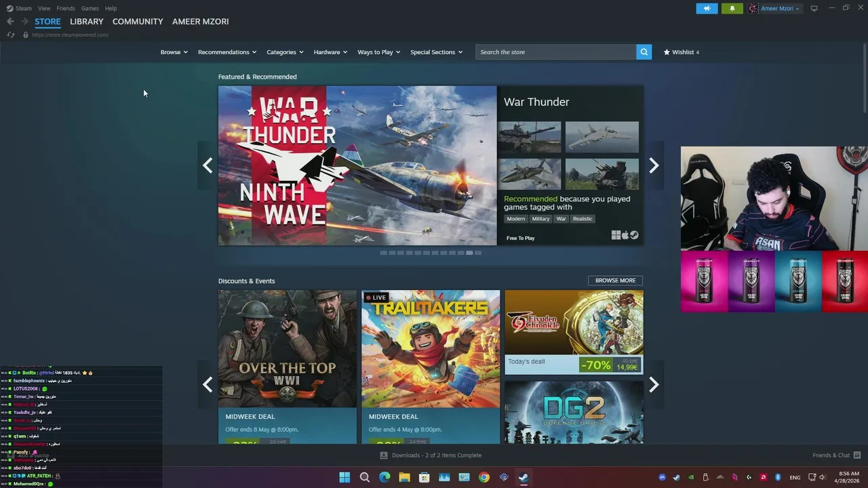Screen dimensions: 868x488
Task: Open the Friends menu
Action: (x=66, y=8)
